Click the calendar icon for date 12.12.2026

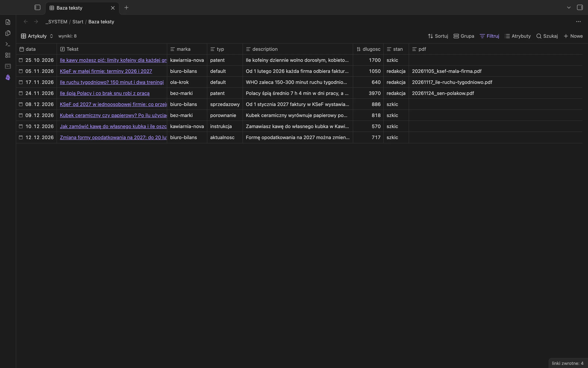pyautogui.click(x=21, y=137)
